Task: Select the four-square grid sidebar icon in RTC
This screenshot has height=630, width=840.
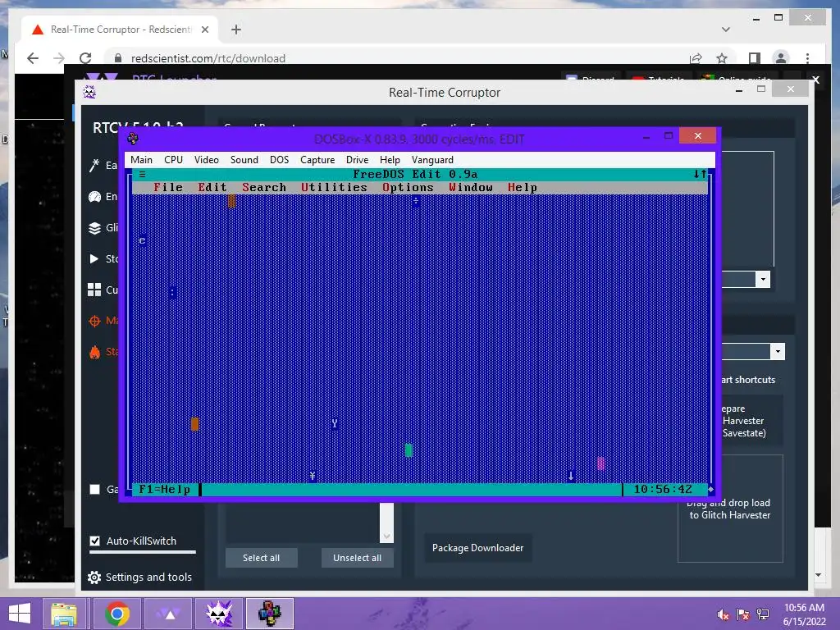Action: 94,290
